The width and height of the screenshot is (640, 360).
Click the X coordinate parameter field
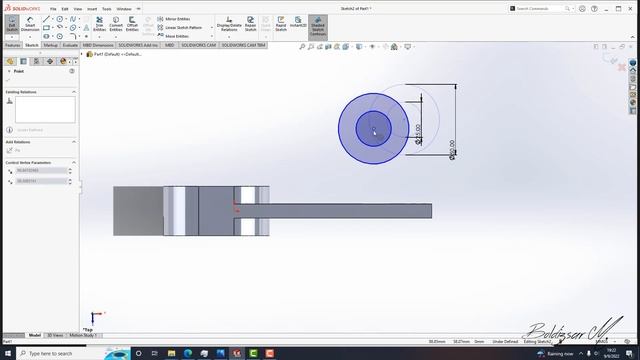[x=41, y=171]
